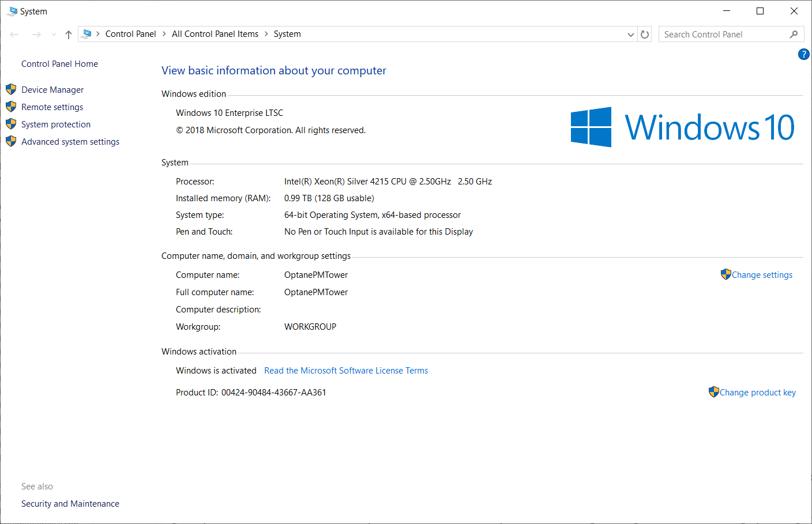Open the address bar history dropdown
Screen dimensions: 812x524
click(630, 35)
